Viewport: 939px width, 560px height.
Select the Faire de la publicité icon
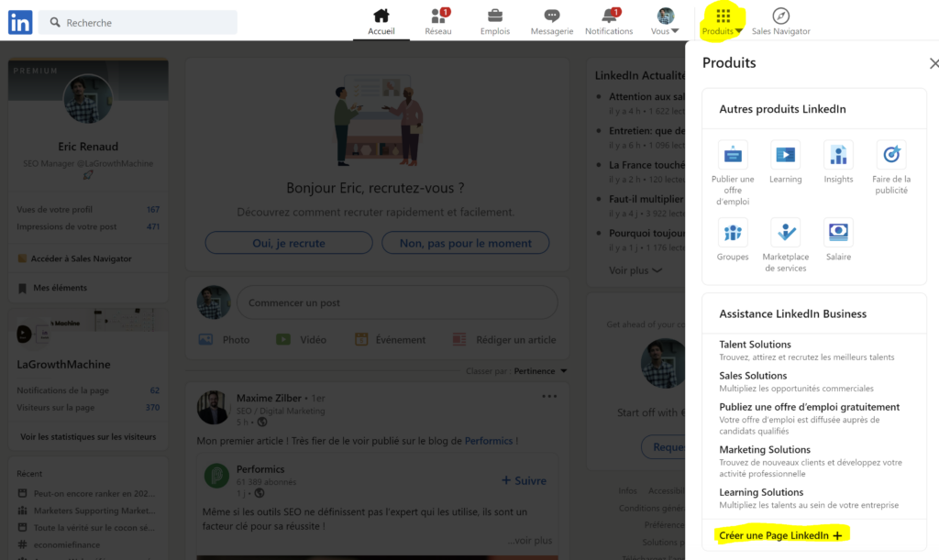pos(890,155)
